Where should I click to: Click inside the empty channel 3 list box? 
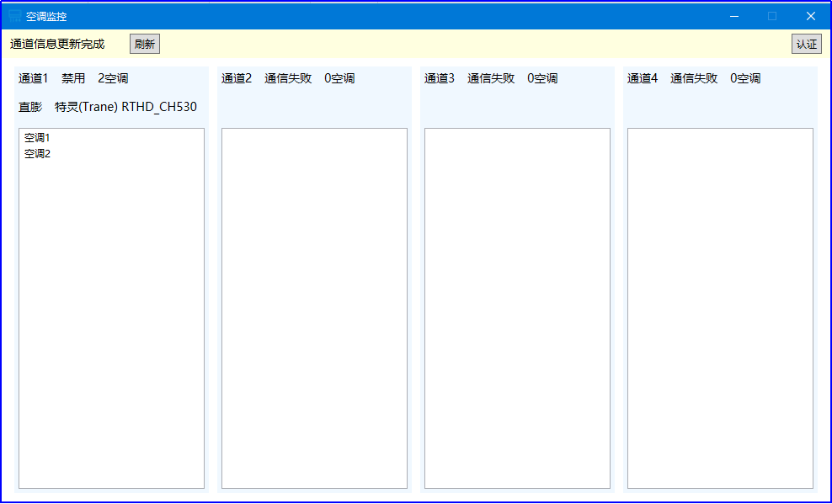(517, 307)
